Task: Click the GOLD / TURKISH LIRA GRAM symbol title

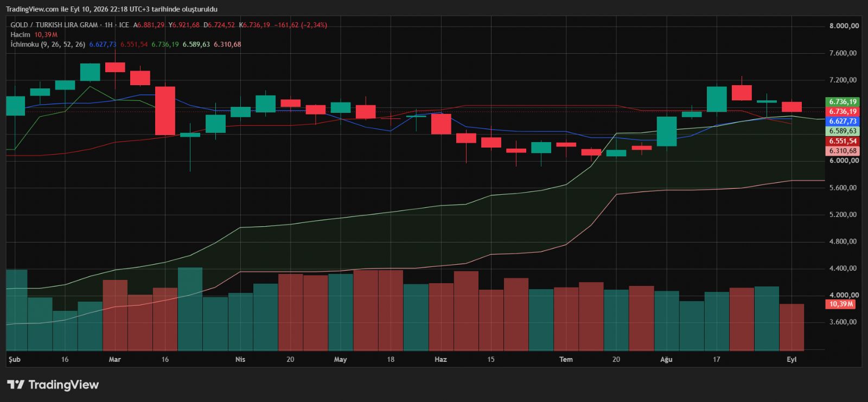Action: pyautogui.click(x=54, y=25)
